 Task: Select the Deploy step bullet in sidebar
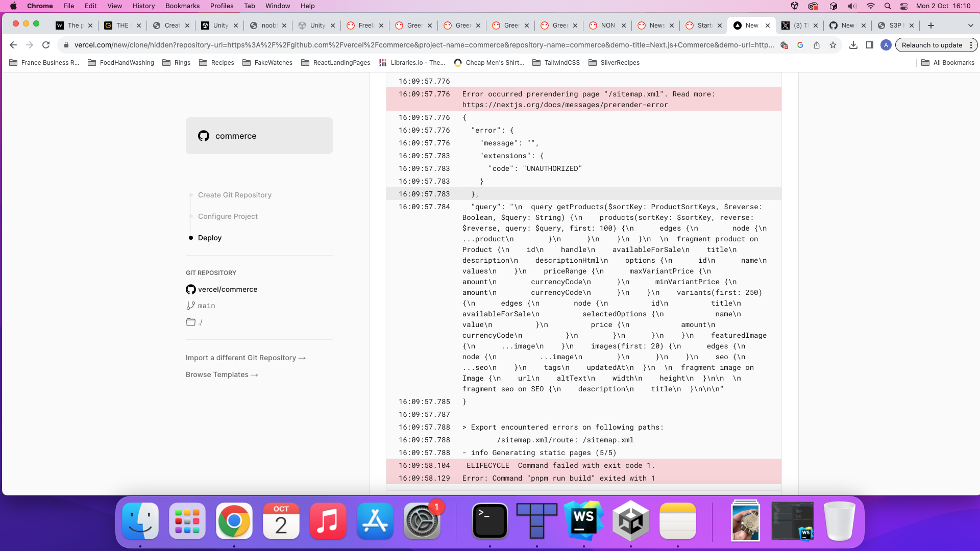(x=190, y=238)
